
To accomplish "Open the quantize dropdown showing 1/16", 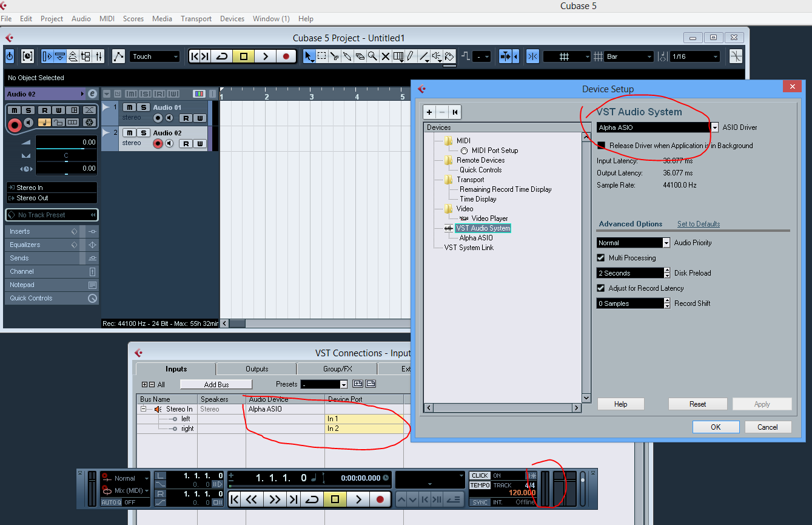I will [x=694, y=56].
